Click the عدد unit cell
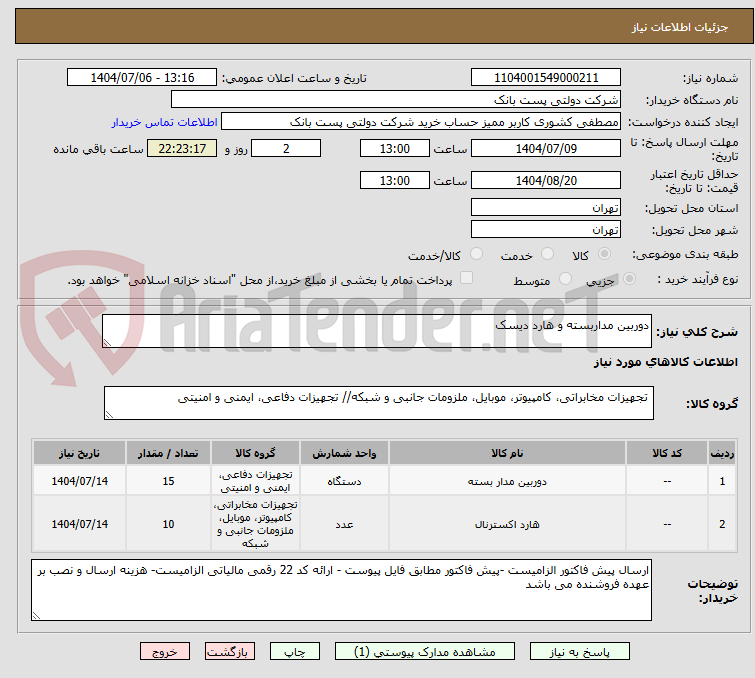The height and width of the screenshot is (678, 755). point(344,524)
